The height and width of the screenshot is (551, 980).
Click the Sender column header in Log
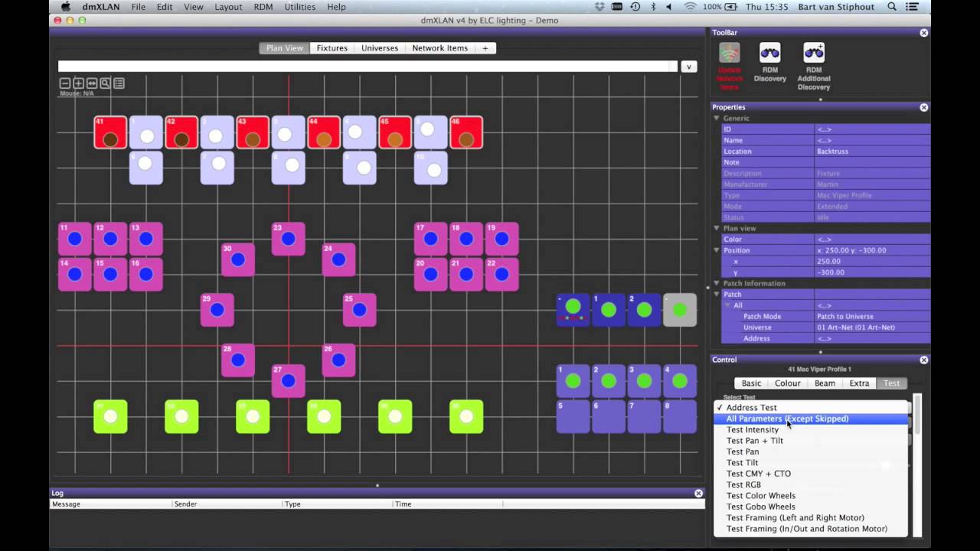pyautogui.click(x=227, y=504)
